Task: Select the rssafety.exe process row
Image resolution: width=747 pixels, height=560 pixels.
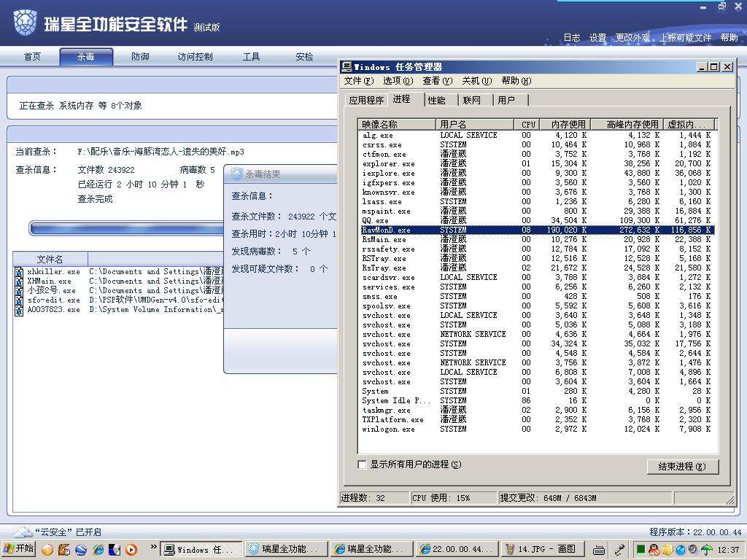Action: pos(537,249)
